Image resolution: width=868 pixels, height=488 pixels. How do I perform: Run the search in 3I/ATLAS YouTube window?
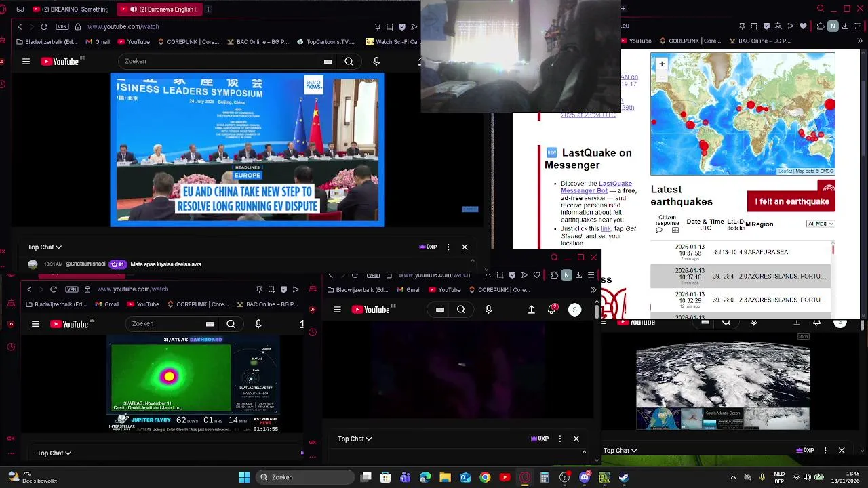click(231, 324)
